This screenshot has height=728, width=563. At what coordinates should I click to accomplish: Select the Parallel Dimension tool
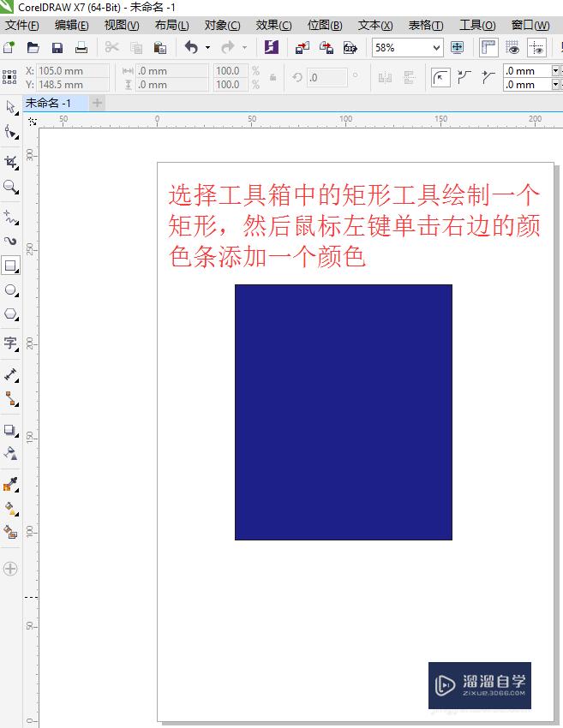(x=10, y=374)
